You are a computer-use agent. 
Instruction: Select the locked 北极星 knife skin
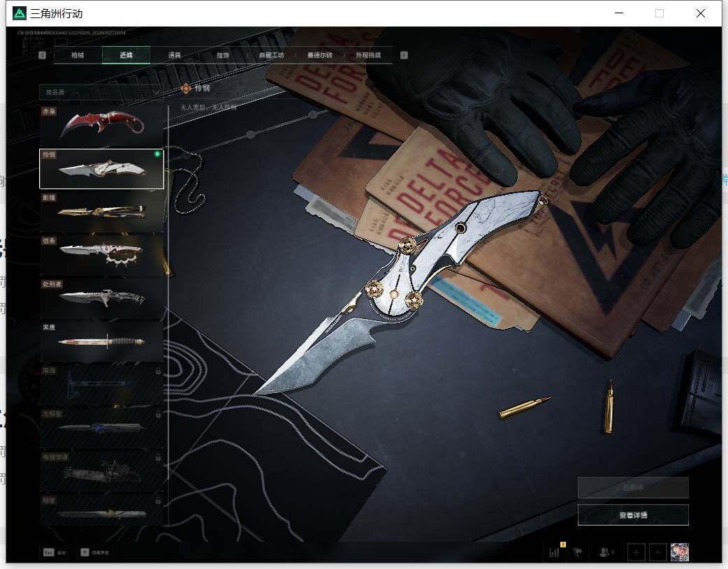(x=101, y=428)
